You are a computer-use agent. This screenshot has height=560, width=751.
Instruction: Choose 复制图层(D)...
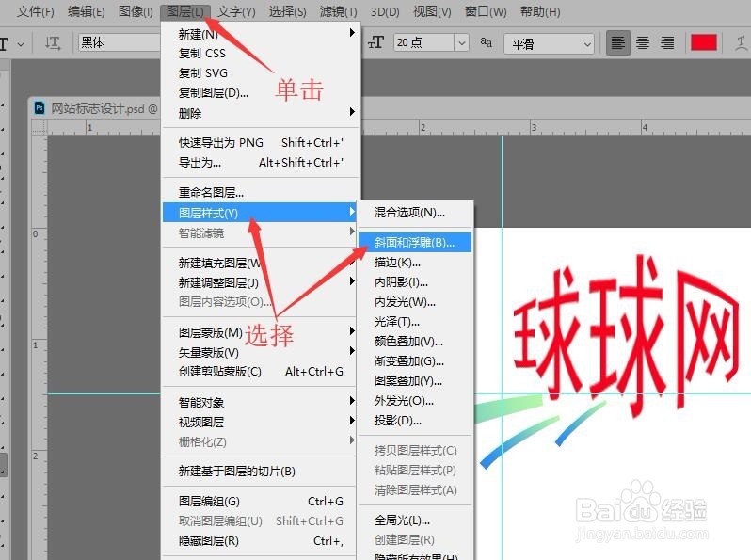click(x=261, y=93)
